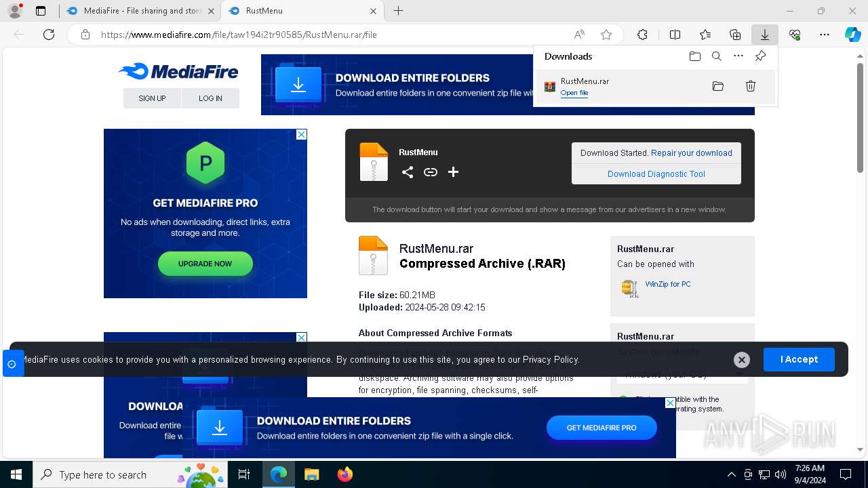Screen dimensions: 868x488
Task: Click I Accept on the cookie banner
Action: coord(799,359)
